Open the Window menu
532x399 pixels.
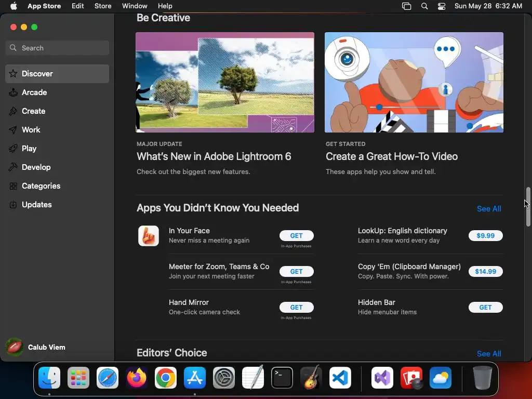click(135, 6)
